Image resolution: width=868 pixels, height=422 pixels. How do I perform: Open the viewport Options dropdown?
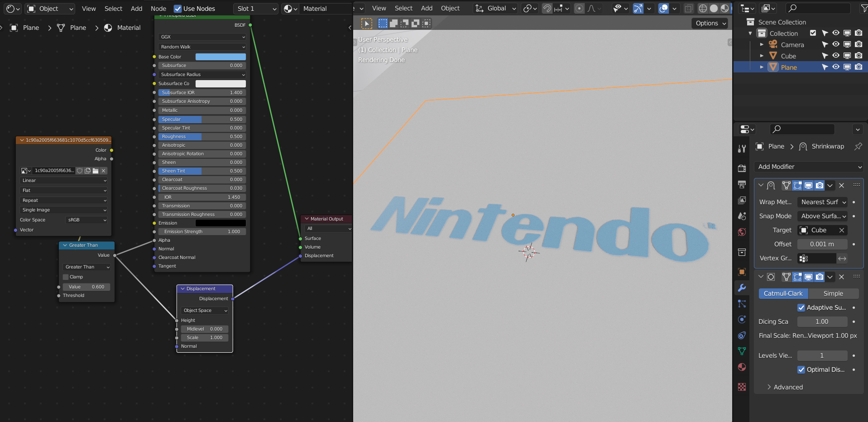pyautogui.click(x=710, y=23)
